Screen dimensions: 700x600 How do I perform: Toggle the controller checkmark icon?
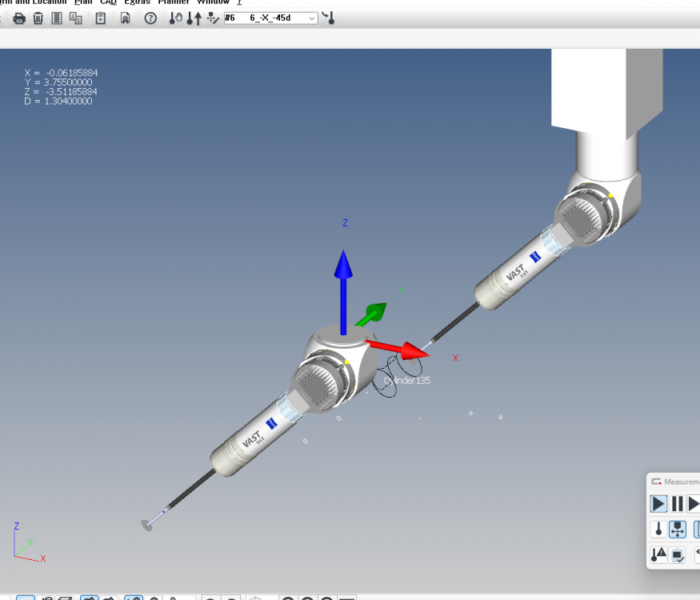678,555
